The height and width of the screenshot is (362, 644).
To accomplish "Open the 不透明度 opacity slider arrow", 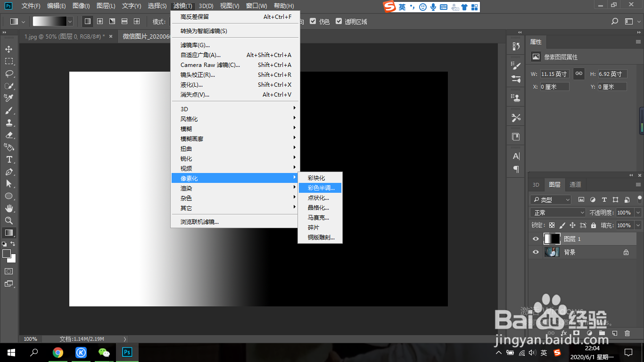I will (638, 213).
